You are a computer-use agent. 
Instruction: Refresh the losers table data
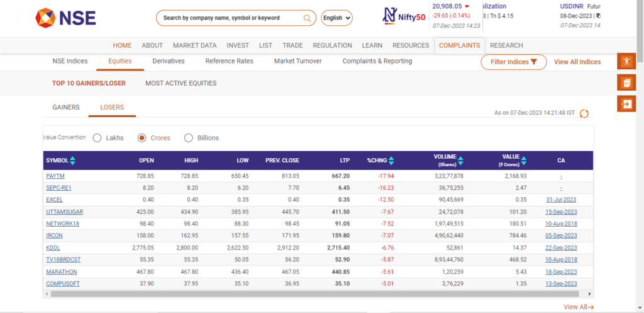[584, 113]
